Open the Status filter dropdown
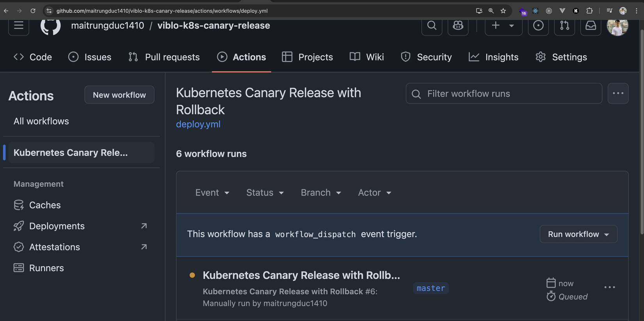Viewport: 644px width, 321px height. [x=265, y=193]
